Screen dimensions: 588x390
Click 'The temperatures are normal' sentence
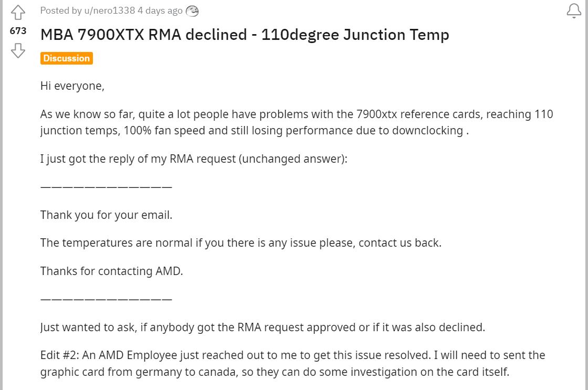[x=241, y=243]
